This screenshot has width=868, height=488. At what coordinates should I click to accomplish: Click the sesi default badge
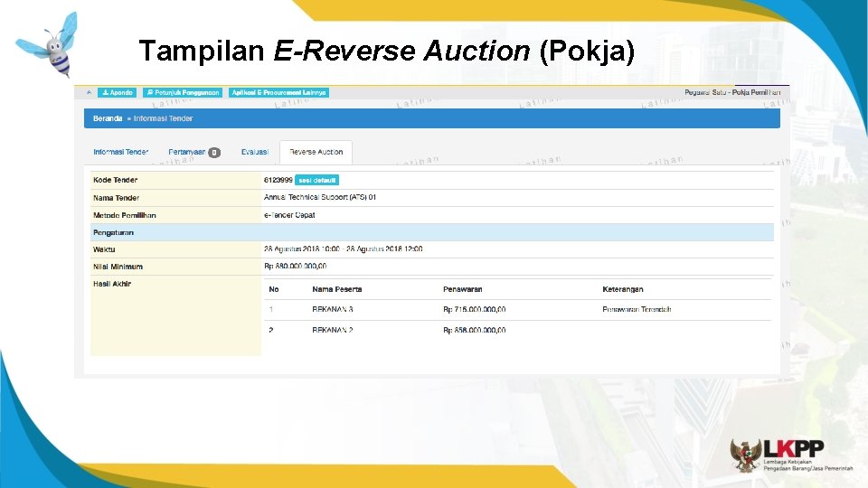316,180
